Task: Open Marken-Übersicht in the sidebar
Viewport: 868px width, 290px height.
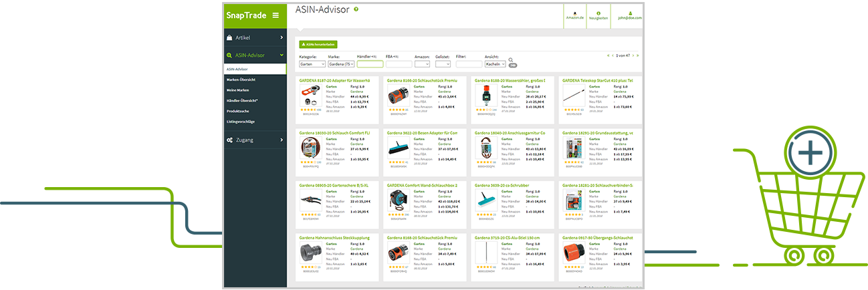Action: click(241, 80)
